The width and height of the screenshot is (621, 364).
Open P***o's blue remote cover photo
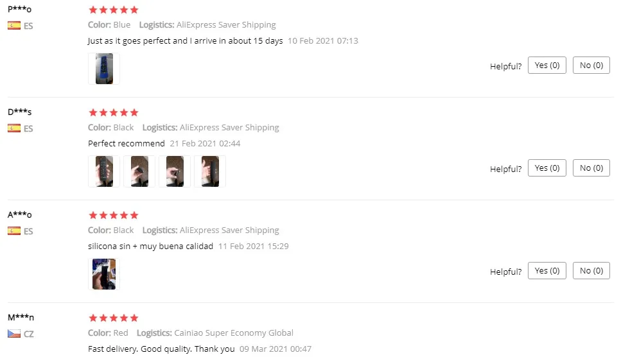pos(104,69)
